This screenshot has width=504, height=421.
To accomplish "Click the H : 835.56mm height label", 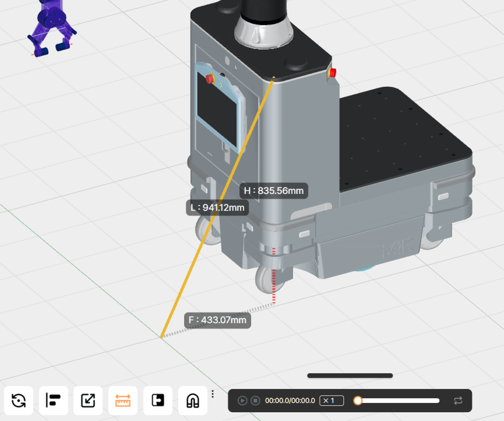I will tap(274, 191).
